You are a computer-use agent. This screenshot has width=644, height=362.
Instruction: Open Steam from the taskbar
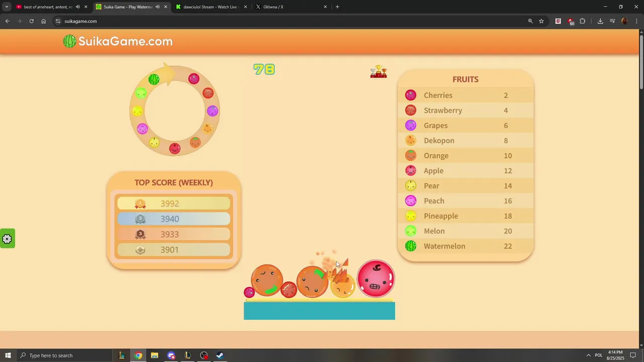tap(220, 355)
